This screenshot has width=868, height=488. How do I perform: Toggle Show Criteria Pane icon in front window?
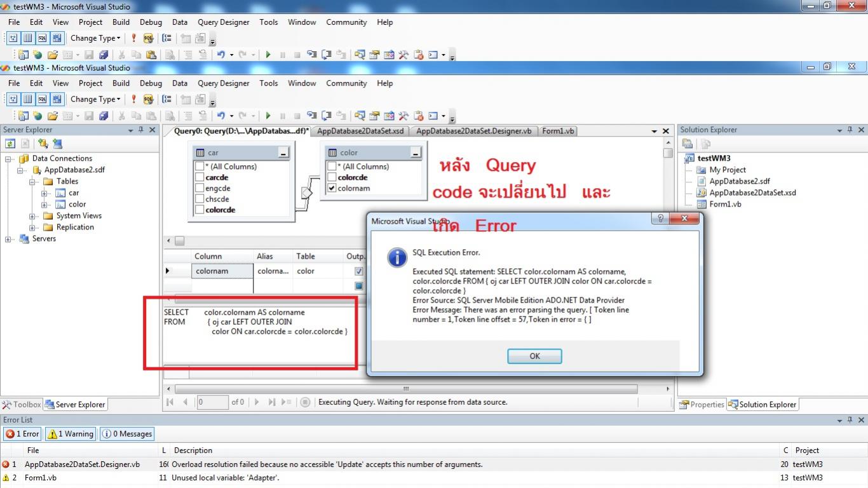tap(27, 99)
